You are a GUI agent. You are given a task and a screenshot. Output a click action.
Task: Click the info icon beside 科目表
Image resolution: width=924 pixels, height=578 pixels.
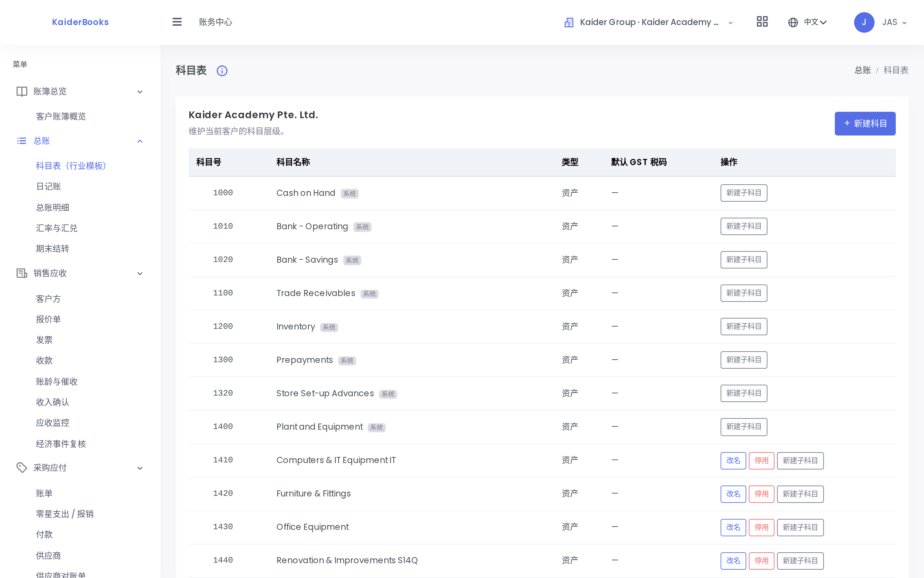click(x=222, y=71)
